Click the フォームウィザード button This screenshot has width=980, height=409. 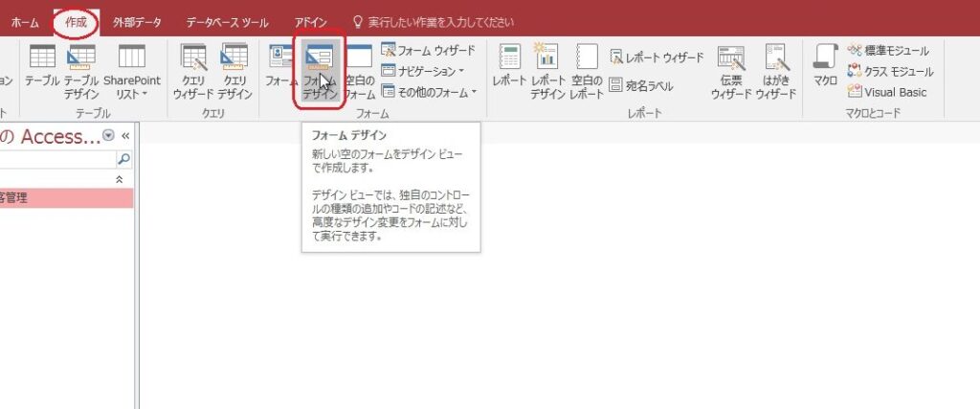point(428,50)
